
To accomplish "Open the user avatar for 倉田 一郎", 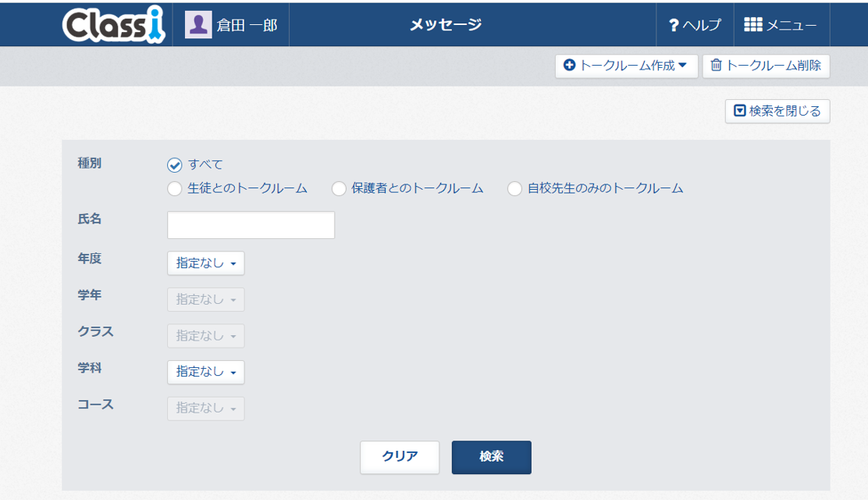I will [198, 25].
